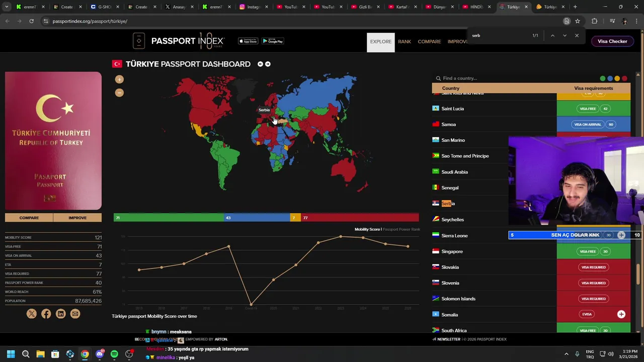
Task: Click the Visa Checker button
Action: click(612, 41)
